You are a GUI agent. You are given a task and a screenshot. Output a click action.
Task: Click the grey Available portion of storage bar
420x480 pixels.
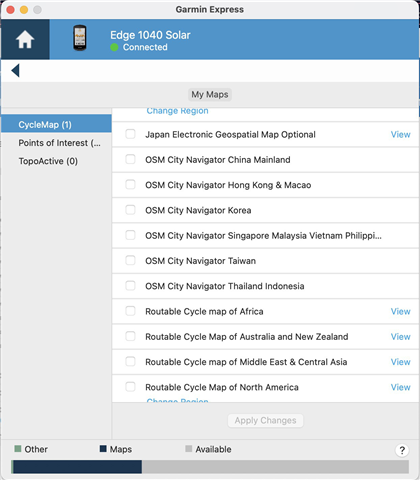[x=275, y=467]
